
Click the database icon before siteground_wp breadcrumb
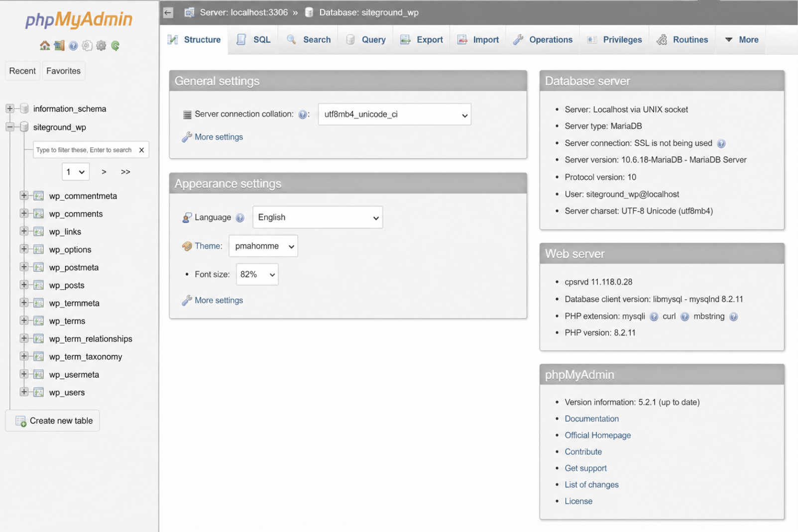[309, 12]
